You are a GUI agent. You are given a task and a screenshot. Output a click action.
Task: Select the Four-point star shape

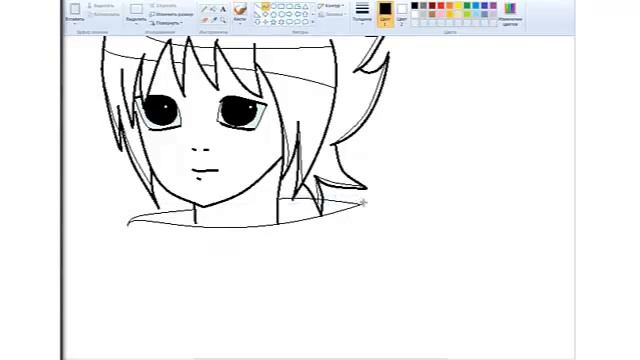click(265, 22)
